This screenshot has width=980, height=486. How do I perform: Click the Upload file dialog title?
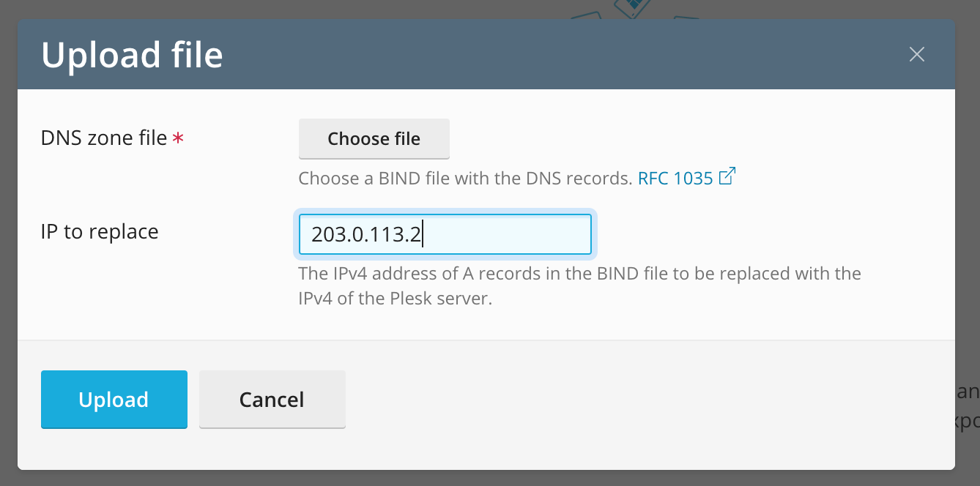[132, 56]
